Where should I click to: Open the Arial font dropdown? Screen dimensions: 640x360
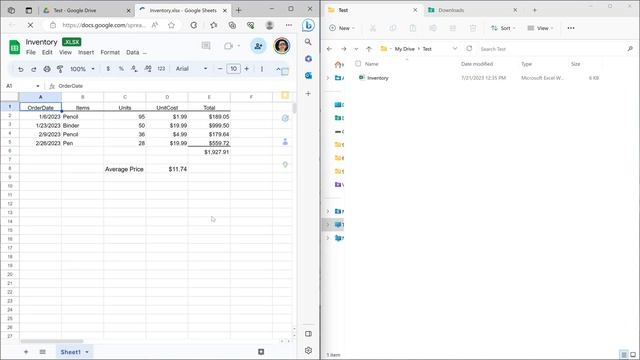pyautogui.click(x=191, y=69)
